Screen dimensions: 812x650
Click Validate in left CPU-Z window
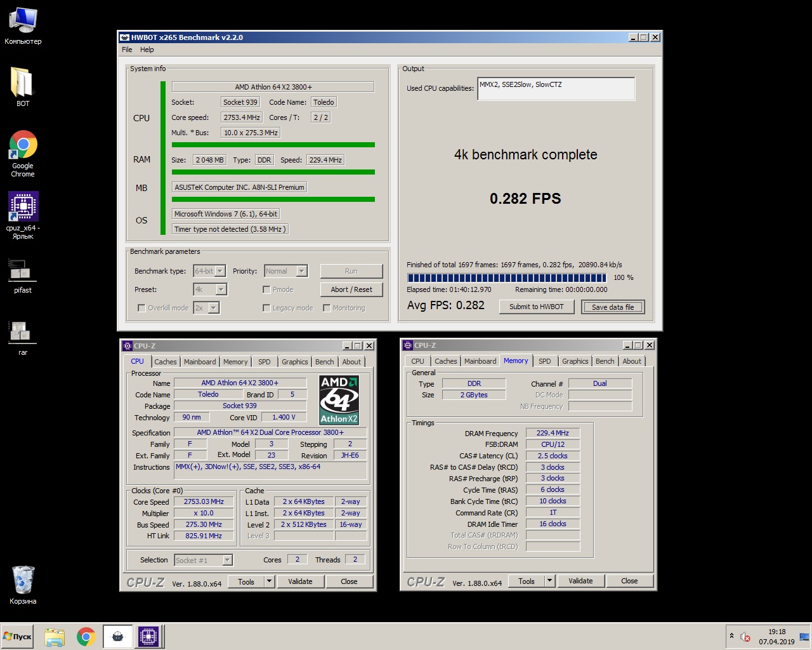click(300, 581)
